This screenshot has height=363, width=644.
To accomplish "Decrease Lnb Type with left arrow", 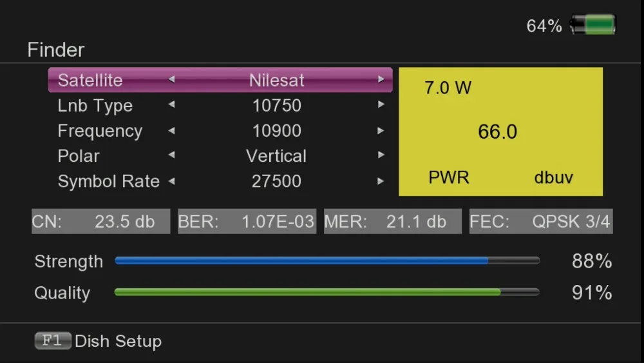I will point(172,105).
